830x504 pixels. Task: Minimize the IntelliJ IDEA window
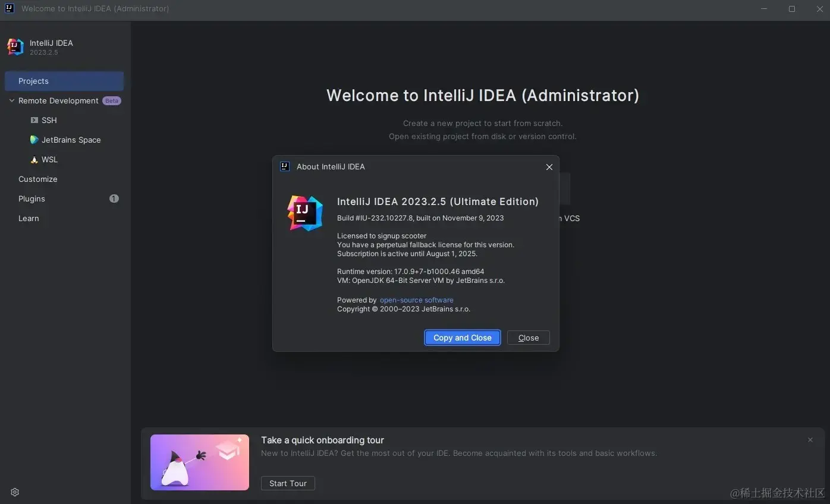765,9
